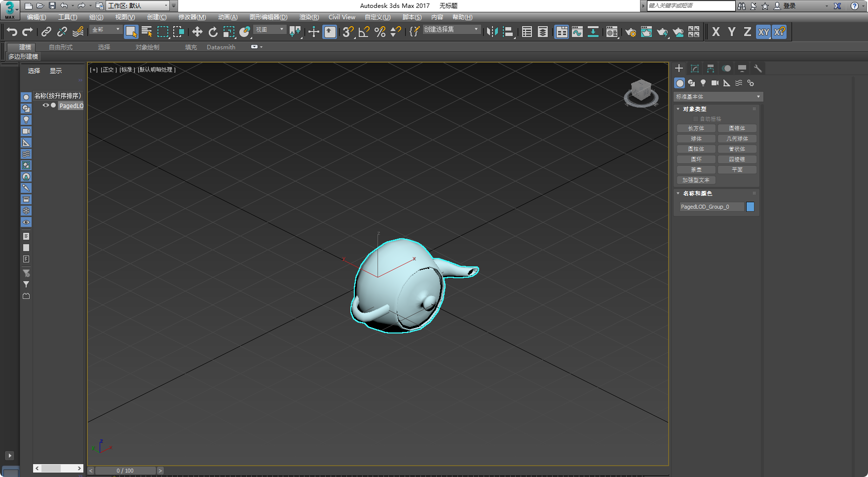Viewport: 868px width, 477px height.
Task: Open Select by Name list icon
Action: [x=147, y=32]
